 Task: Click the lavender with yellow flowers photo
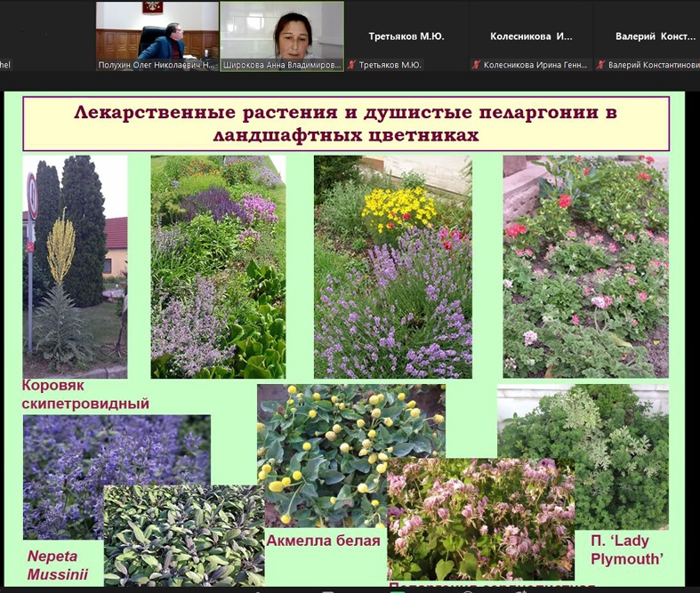392,267
